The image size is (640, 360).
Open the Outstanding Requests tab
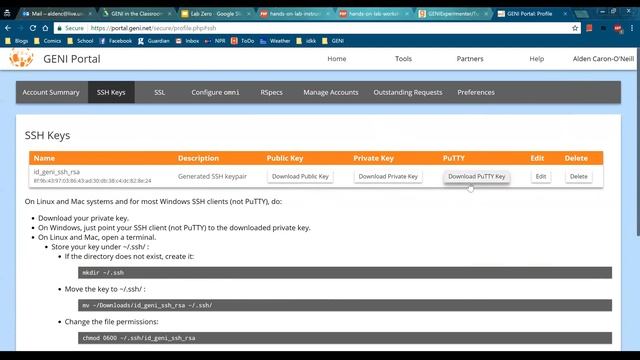[x=408, y=92]
